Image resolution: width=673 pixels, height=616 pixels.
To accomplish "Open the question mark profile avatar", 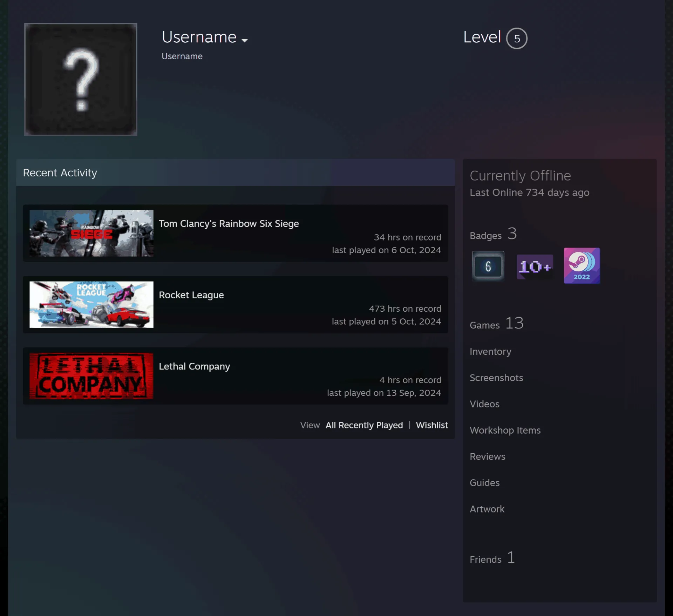I will pyautogui.click(x=81, y=79).
